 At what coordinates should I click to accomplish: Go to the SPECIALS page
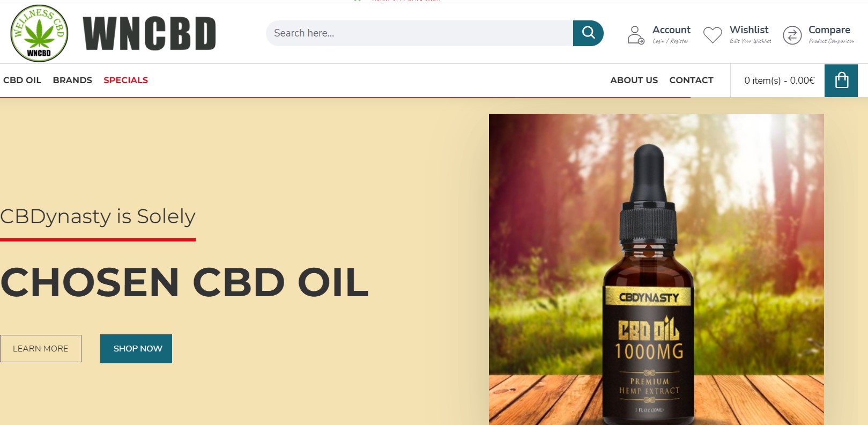[125, 80]
